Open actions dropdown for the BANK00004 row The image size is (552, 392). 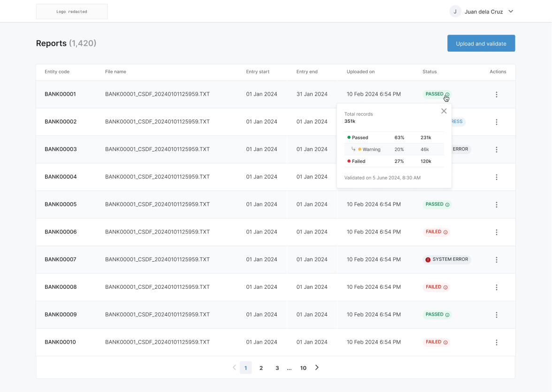click(x=496, y=177)
